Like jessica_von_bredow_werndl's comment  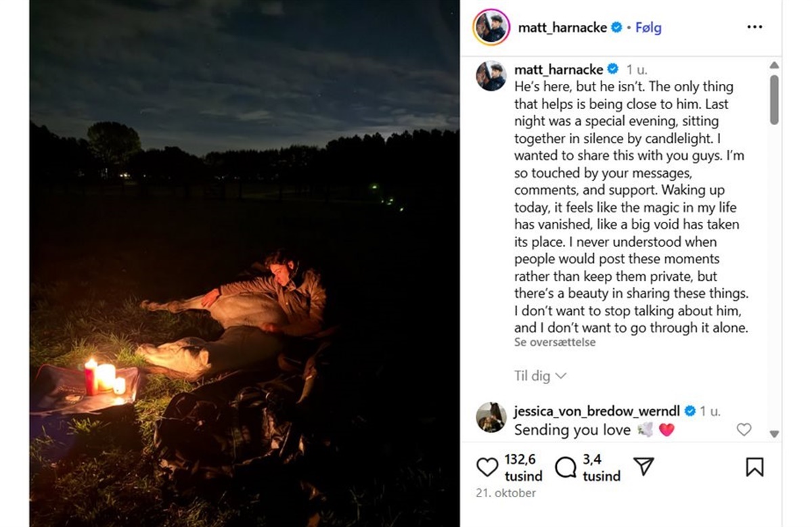coord(744,430)
